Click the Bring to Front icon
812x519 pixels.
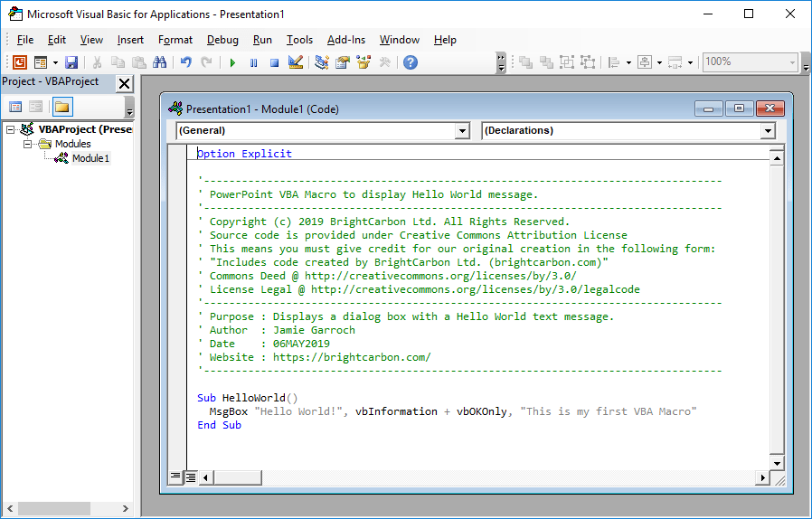[525, 62]
